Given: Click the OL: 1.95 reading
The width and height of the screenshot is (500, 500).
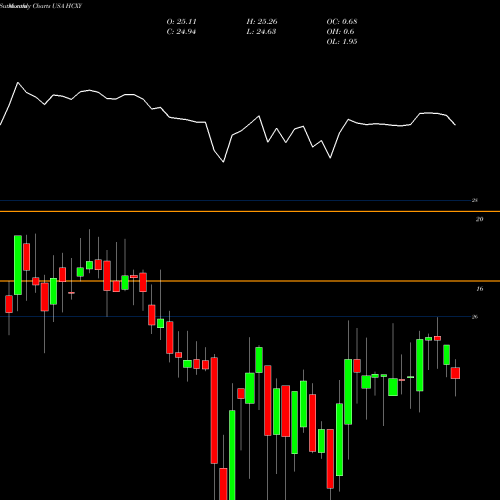Looking at the screenshot, I should (342, 42).
